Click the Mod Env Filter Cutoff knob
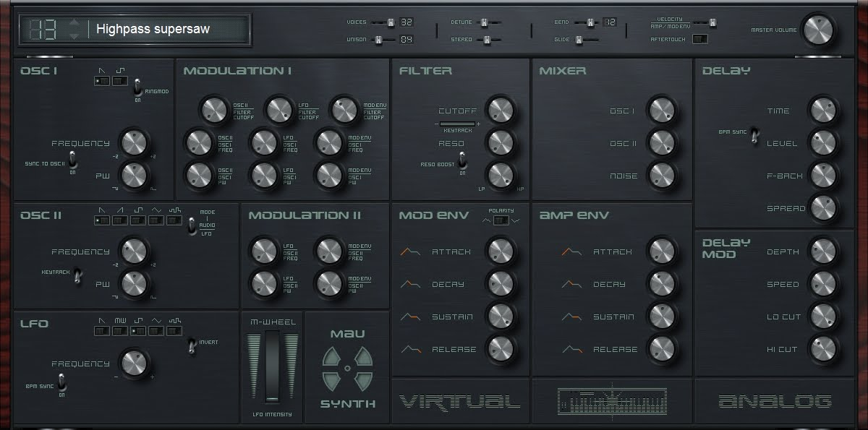This screenshot has height=430, width=868. pyautogui.click(x=344, y=111)
